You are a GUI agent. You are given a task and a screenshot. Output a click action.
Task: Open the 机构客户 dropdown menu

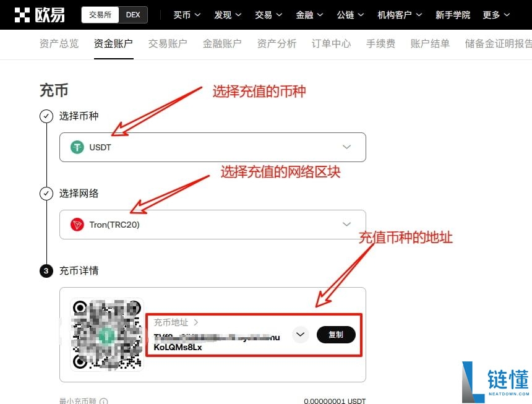pyautogui.click(x=400, y=15)
